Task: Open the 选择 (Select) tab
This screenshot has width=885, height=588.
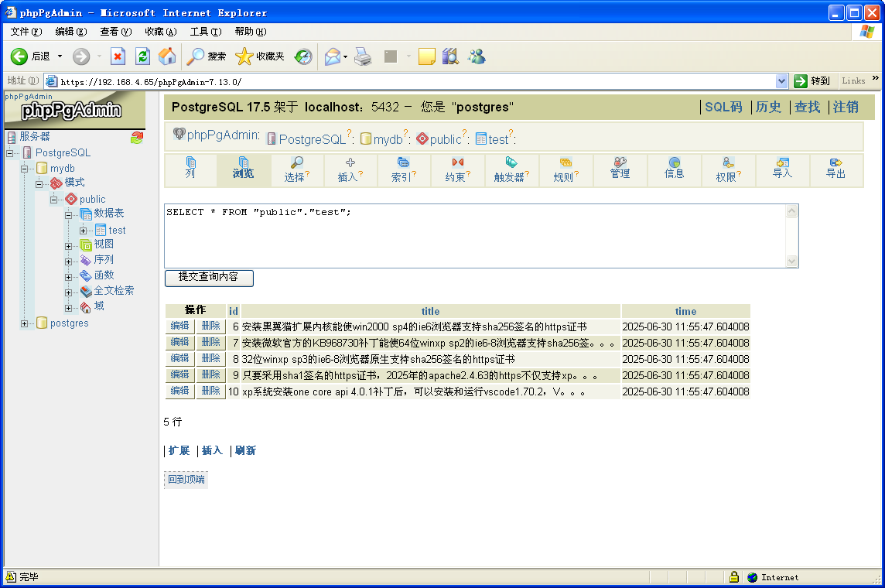Action: pyautogui.click(x=296, y=170)
